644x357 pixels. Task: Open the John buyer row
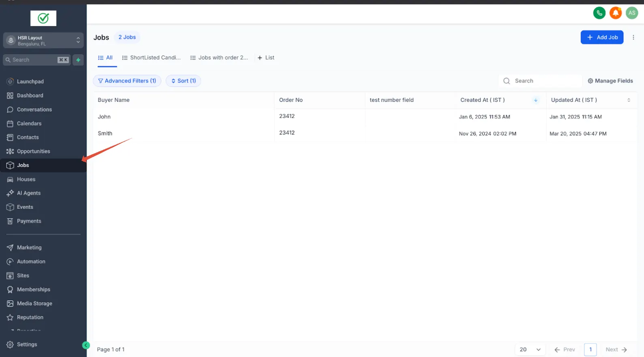tap(365, 117)
